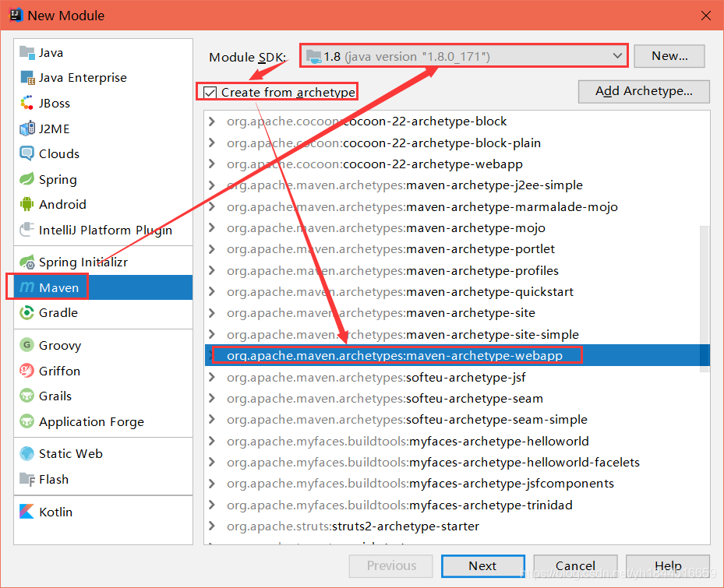724x588 pixels.
Task: Click the Static Web globe icon
Action: pos(27,454)
